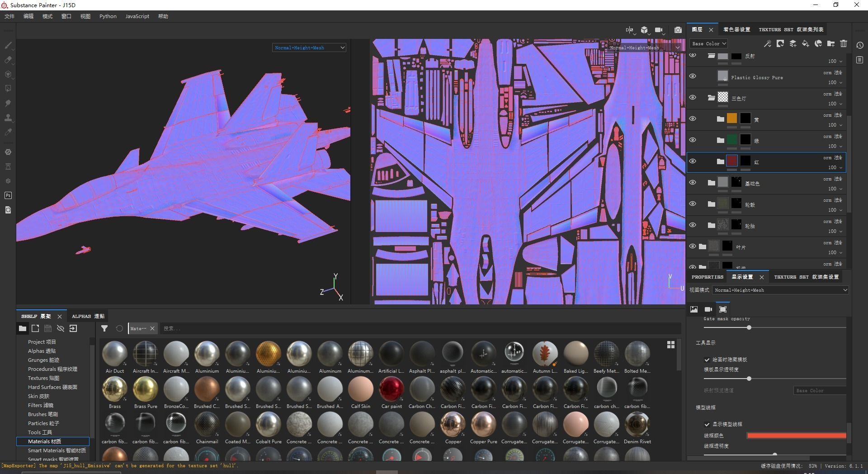Viewport: 868px width, 474px height.
Task: Toggle the shelf hide-folders eye icon
Action: coord(61,328)
